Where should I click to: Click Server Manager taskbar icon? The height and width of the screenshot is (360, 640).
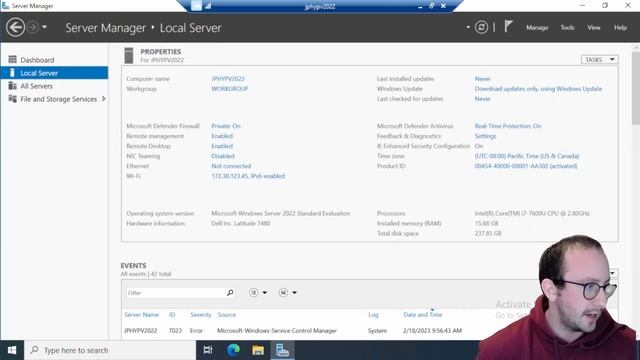(x=282, y=350)
